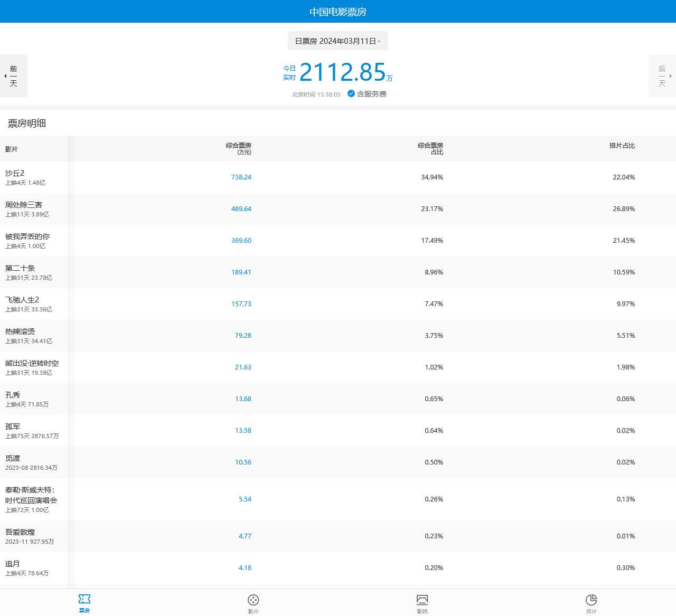The image size is (676, 616).
Task: Click box office value 489.64
Action: [x=241, y=209]
